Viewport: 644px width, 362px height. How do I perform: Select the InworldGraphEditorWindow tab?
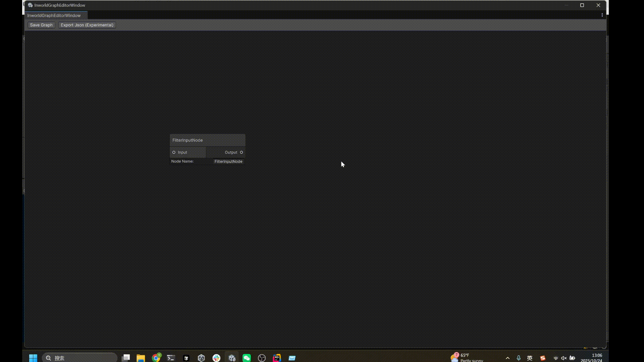tap(54, 15)
